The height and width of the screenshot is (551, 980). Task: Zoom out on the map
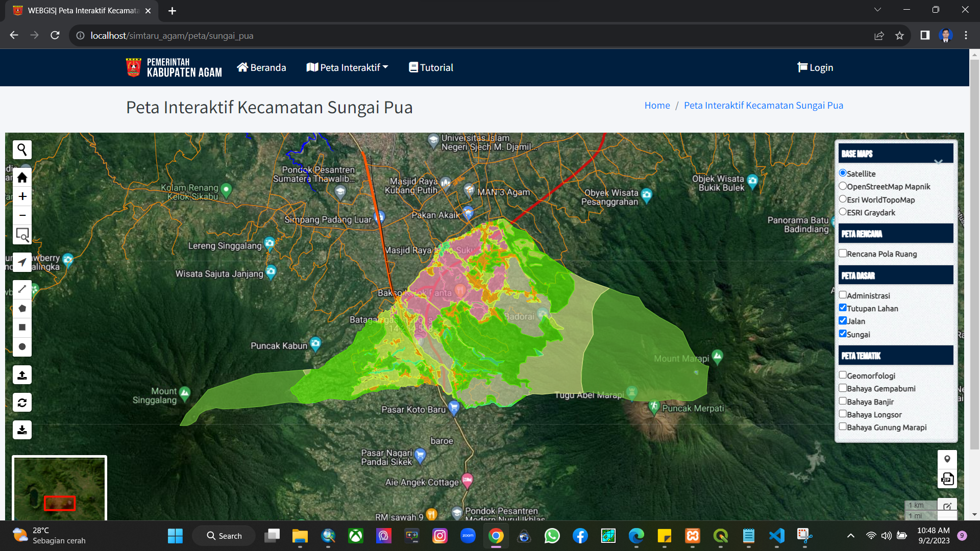click(22, 215)
